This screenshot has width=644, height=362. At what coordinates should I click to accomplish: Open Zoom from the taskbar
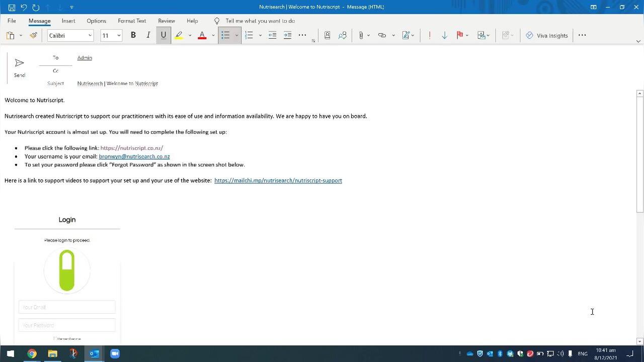click(115, 353)
